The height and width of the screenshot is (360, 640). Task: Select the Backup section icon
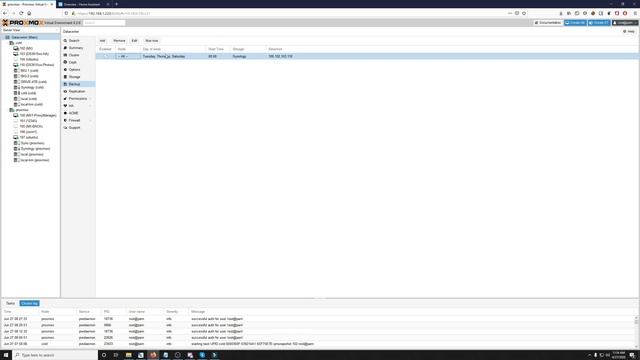tap(65, 84)
